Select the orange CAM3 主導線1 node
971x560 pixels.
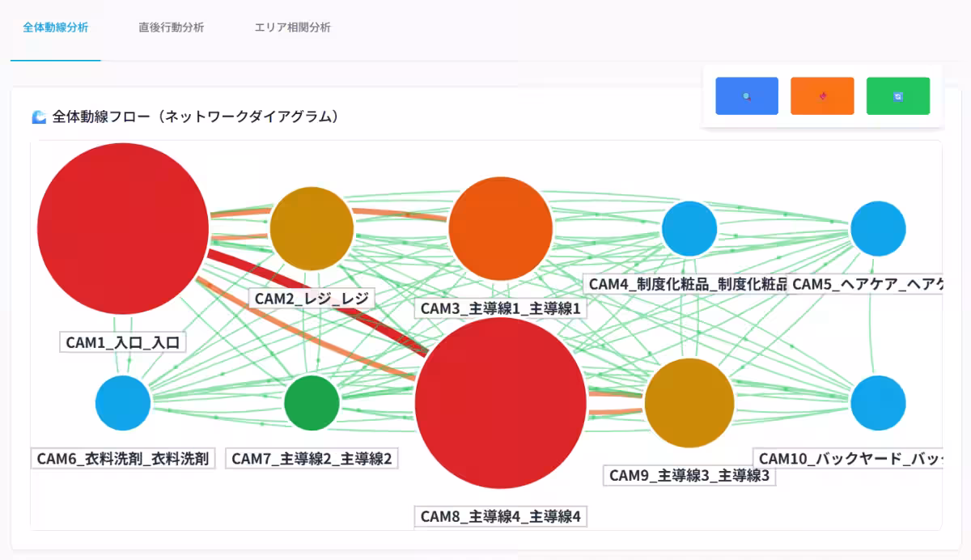point(500,229)
